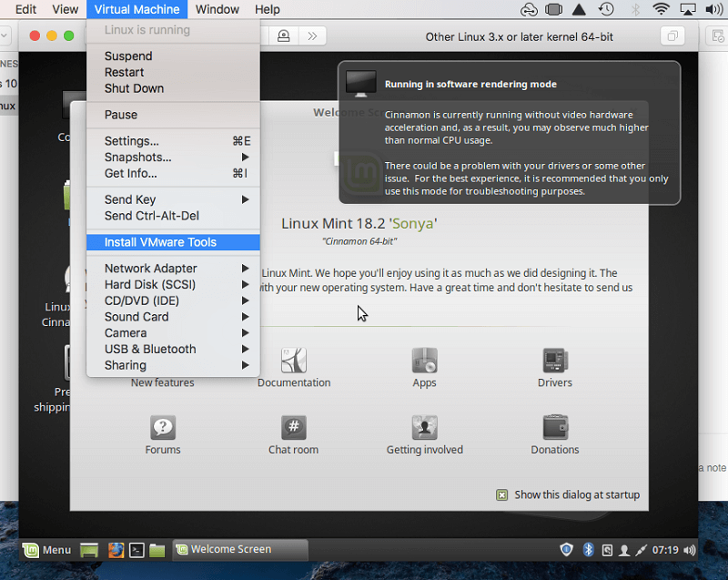Click the update manager shield tray icon
The image size is (728, 580).
point(566,550)
